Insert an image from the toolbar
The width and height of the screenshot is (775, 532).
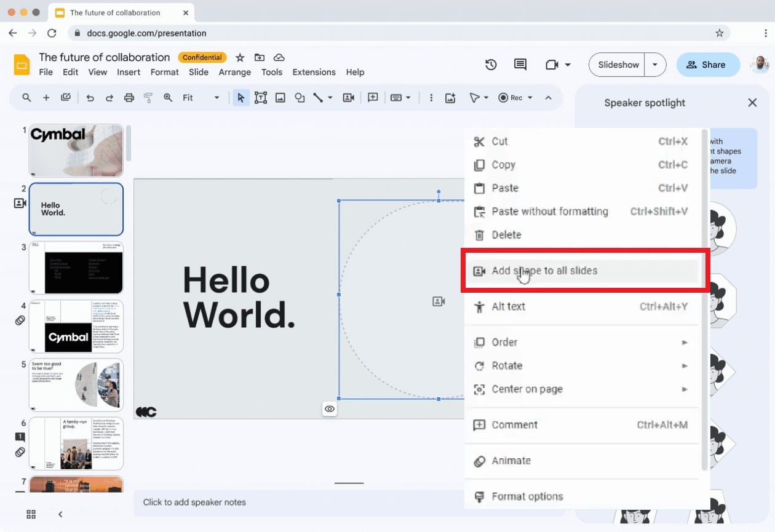(x=280, y=98)
